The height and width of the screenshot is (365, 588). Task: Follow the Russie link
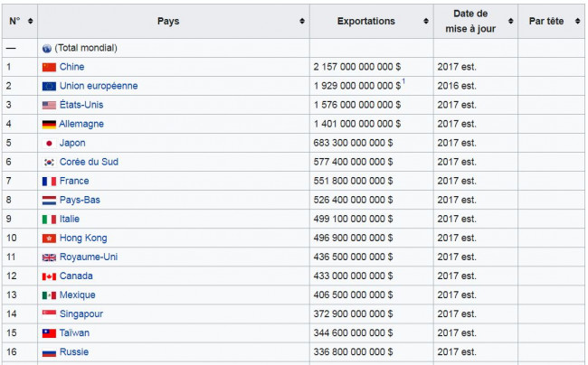click(x=74, y=351)
